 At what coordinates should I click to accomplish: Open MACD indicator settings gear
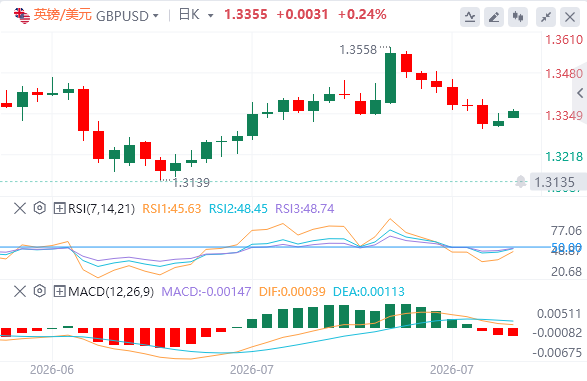(x=39, y=291)
